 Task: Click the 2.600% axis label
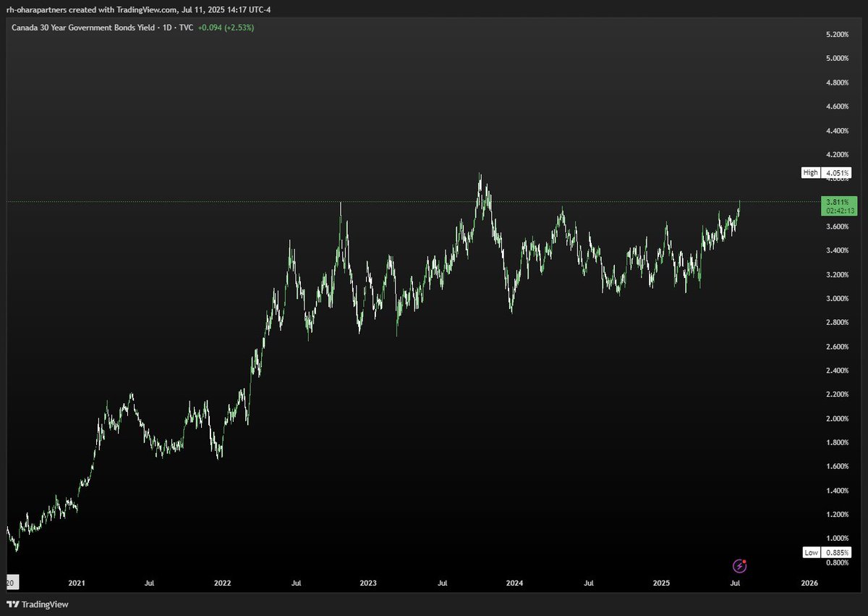point(837,347)
